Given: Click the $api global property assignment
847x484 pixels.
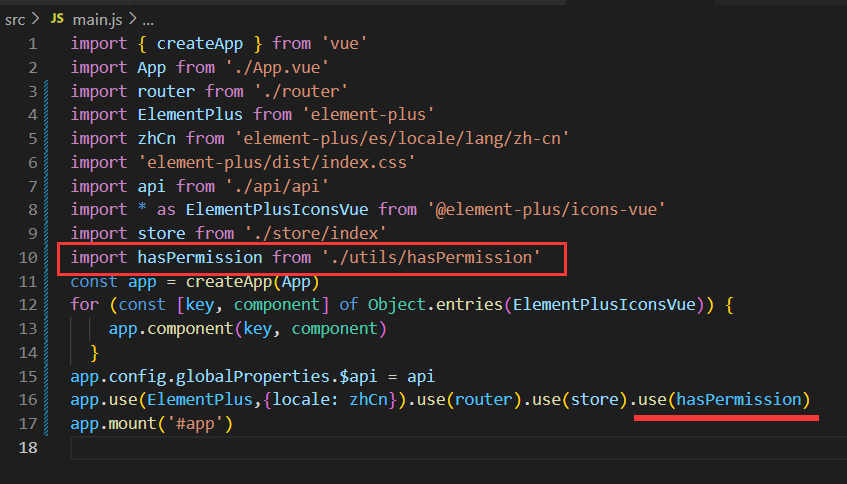Looking at the screenshot, I should tap(332, 377).
